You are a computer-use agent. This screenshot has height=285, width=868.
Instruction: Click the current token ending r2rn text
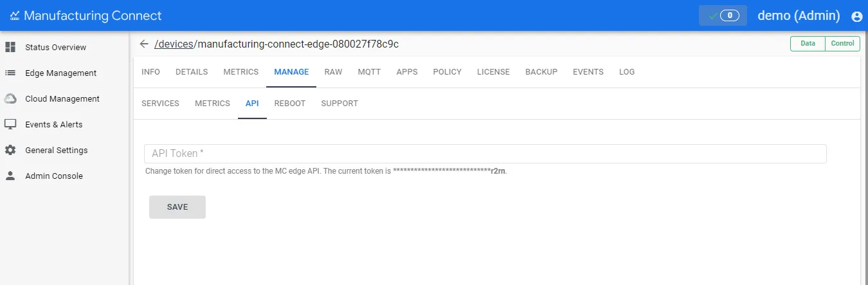[x=450, y=172]
